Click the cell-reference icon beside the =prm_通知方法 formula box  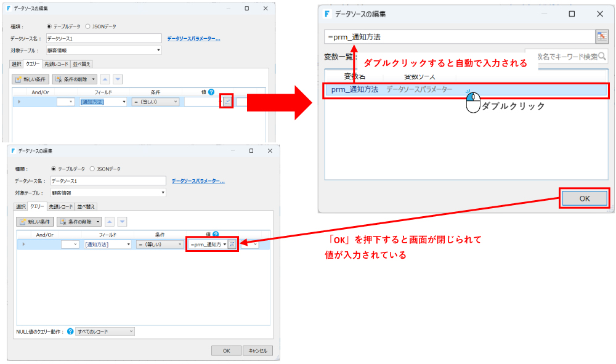[x=601, y=37]
